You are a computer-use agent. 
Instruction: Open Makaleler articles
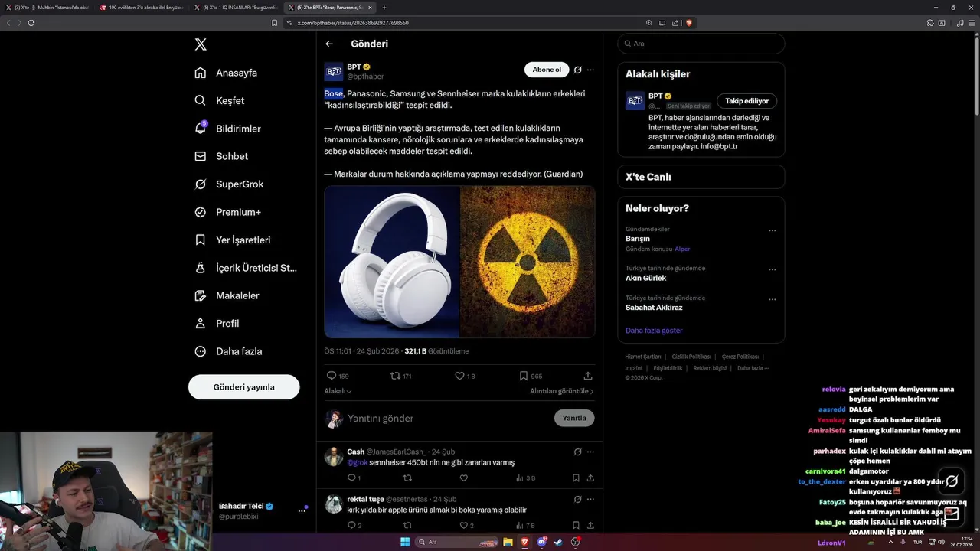pos(227,295)
